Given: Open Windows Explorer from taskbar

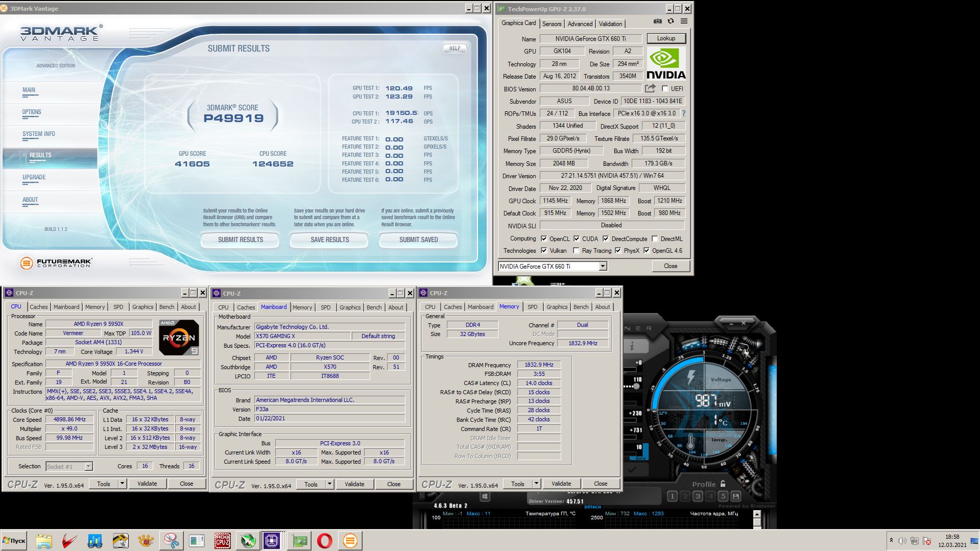Looking at the screenshot, I should pos(44,541).
